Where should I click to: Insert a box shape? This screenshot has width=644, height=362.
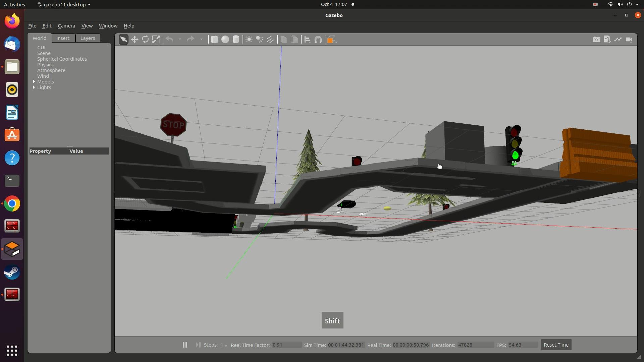pos(214,40)
